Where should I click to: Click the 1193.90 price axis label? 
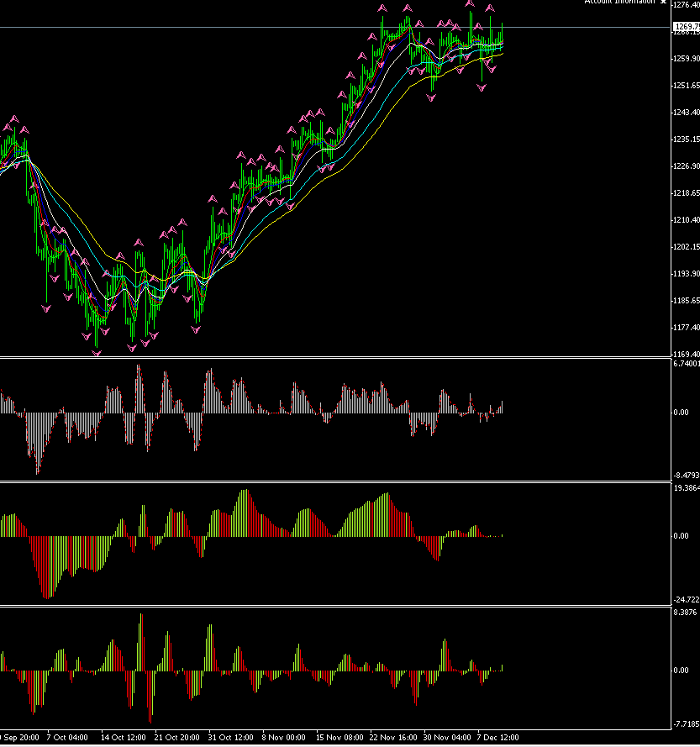[x=687, y=274]
